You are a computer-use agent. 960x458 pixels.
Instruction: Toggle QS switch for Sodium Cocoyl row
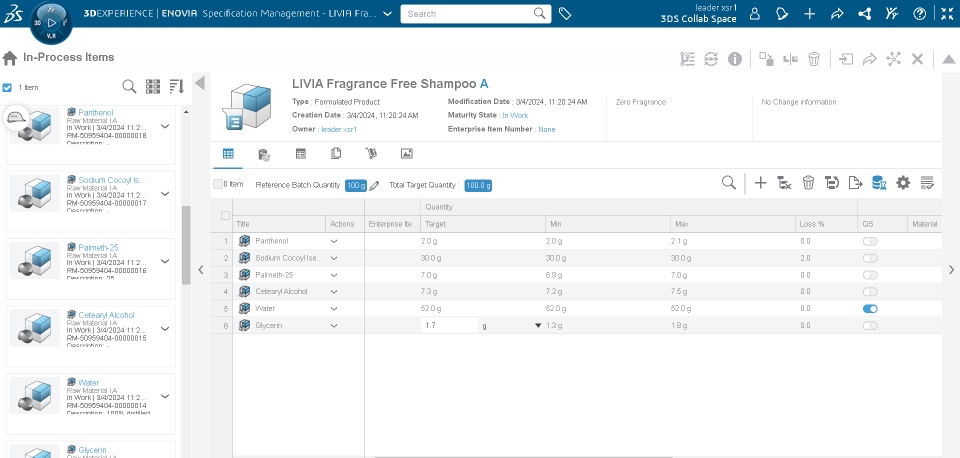pos(870,258)
